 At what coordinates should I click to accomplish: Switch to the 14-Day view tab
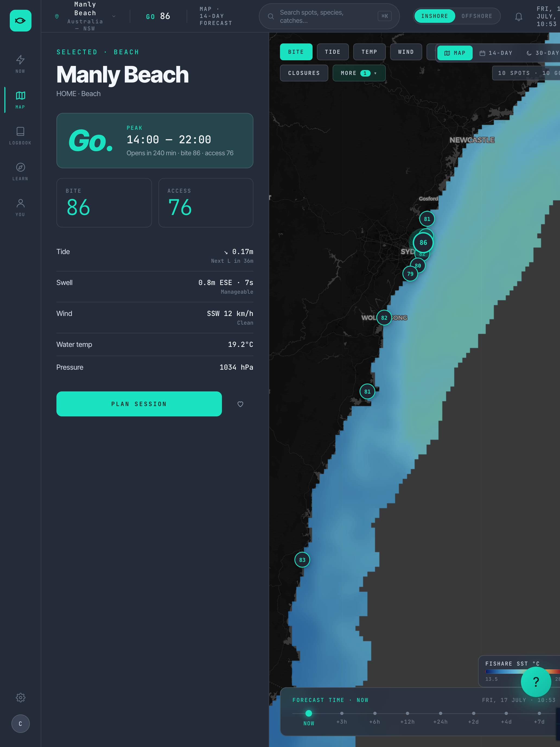click(x=496, y=53)
